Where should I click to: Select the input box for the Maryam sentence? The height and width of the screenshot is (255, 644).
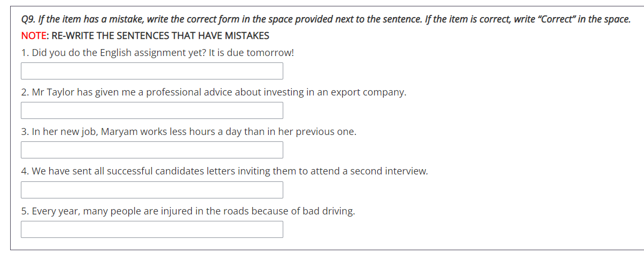[x=152, y=150]
